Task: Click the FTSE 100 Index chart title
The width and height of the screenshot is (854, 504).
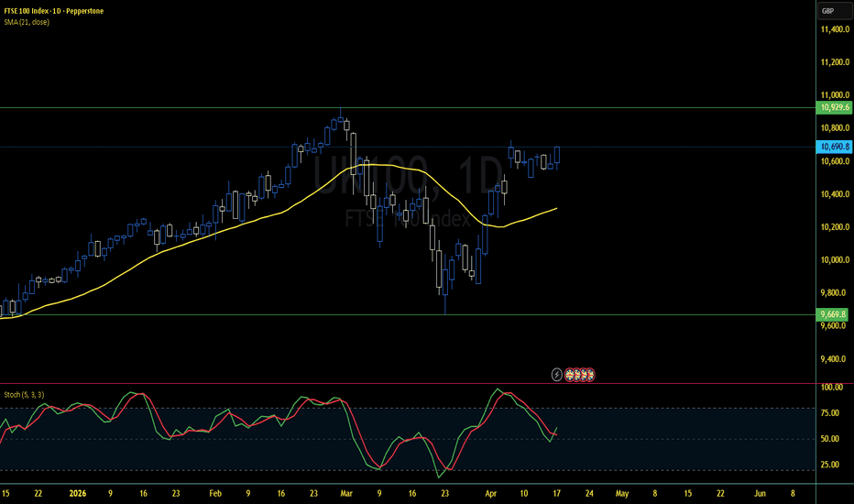Action: (53, 11)
